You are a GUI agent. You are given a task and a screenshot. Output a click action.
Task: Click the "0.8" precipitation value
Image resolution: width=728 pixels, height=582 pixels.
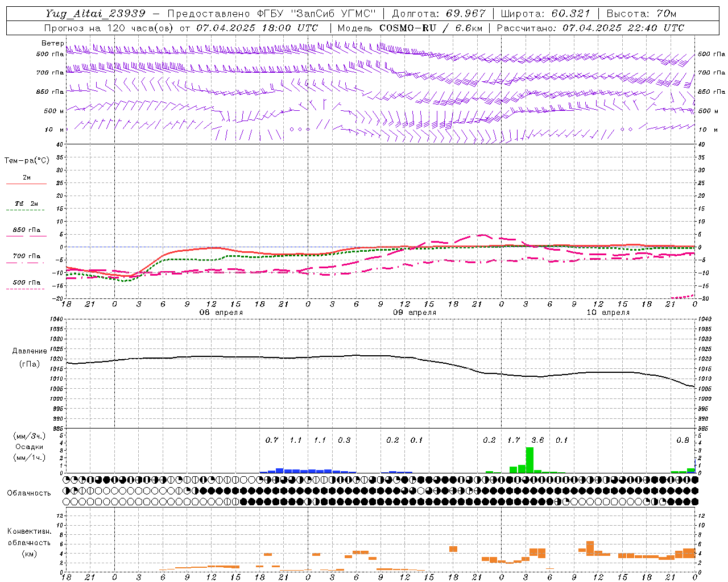[x=682, y=440]
